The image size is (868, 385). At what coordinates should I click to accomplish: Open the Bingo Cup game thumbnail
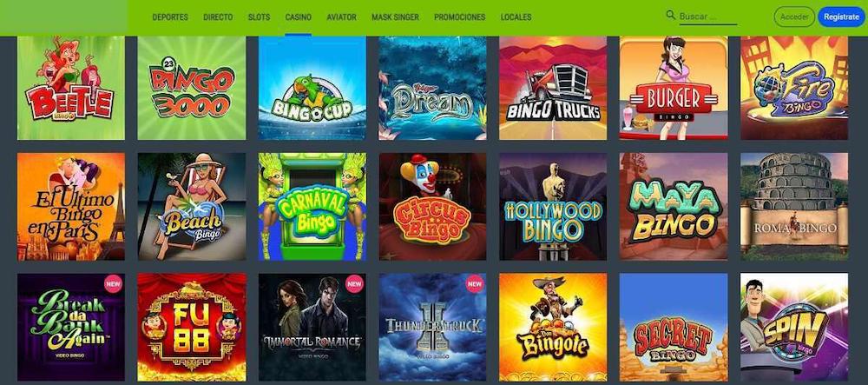click(312, 88)
